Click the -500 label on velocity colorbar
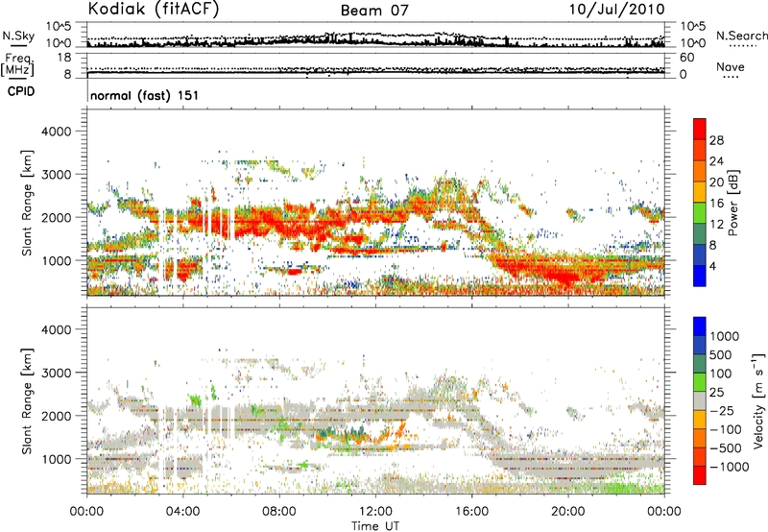The height and width of the screenshot is (532, 768). tap(726, 448)
